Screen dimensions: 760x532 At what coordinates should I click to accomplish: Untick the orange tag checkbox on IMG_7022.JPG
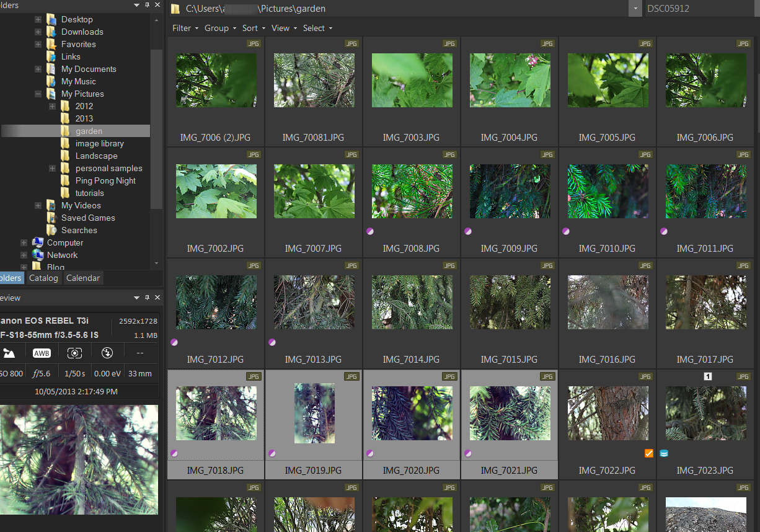click(x=649, y=453)
